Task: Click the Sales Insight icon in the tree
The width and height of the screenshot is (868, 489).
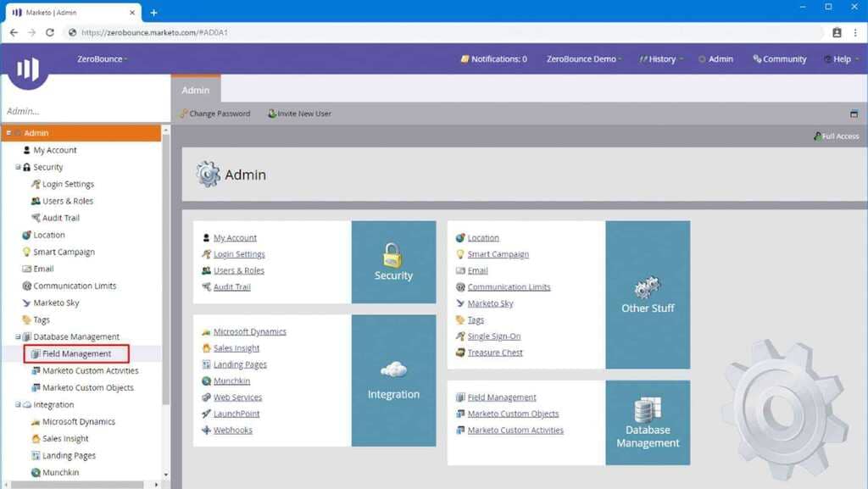Action: (x=36, y=439)
